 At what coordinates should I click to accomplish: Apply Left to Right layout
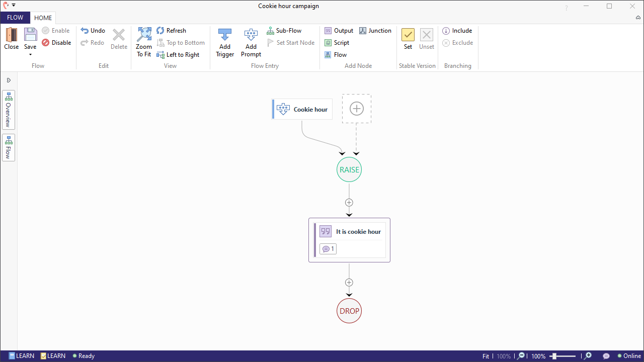(178, 54)
